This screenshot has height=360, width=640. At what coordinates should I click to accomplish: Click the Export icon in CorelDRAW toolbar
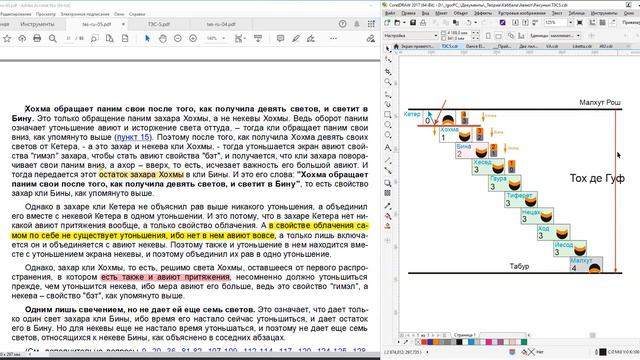(525, 23)
